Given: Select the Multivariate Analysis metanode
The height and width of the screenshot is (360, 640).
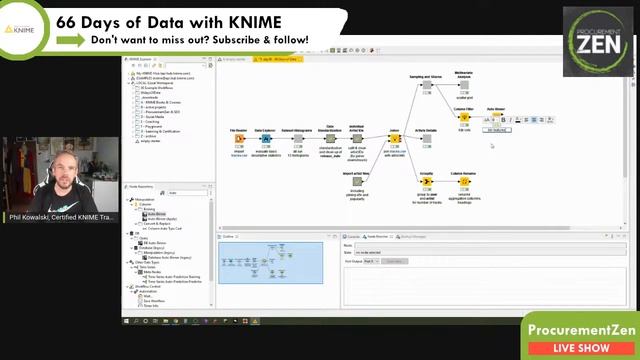Looking at the screenshot, I should click(x=464, y=85).
